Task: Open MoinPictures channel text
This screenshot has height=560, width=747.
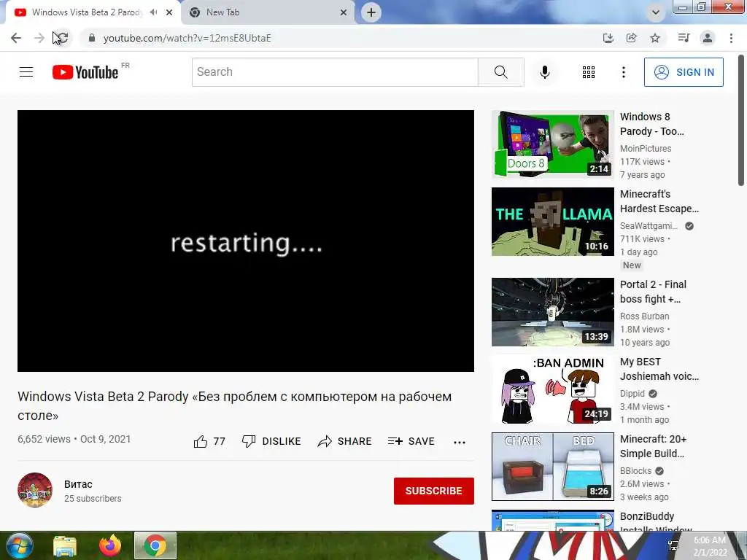Action: coord(646,149)
